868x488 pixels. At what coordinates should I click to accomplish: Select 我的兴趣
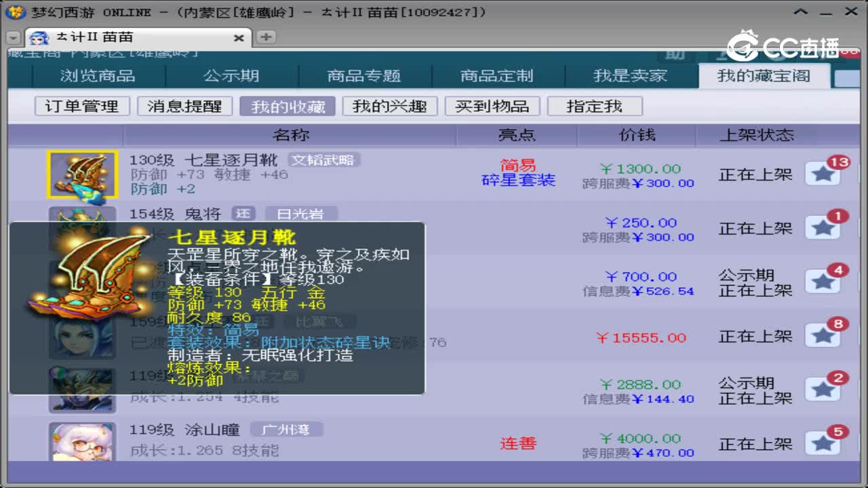click(x=389, y=106)
